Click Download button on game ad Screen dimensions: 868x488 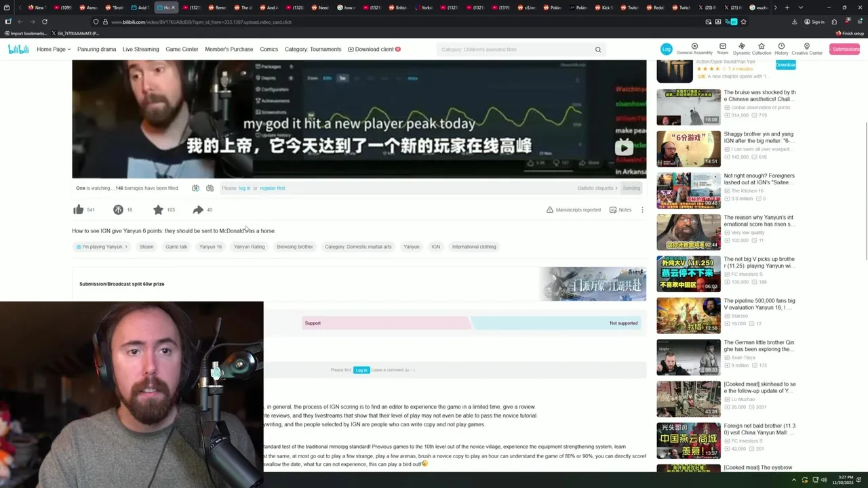[785, 65]
